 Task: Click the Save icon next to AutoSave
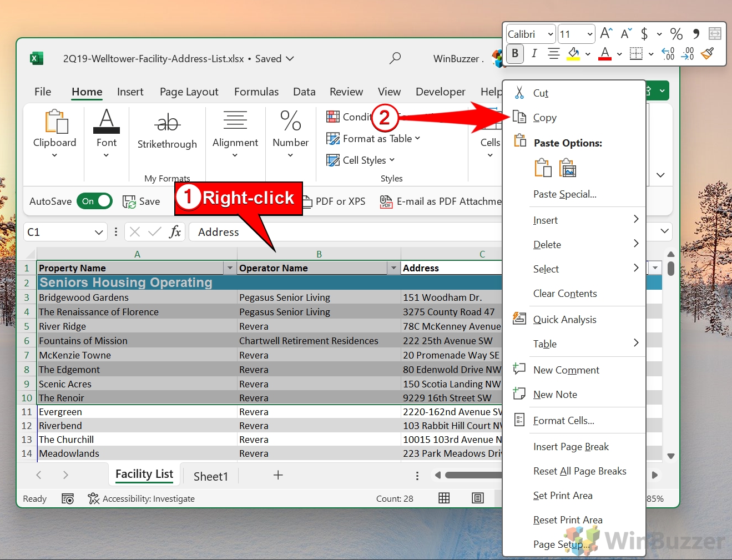pos(129,201)
